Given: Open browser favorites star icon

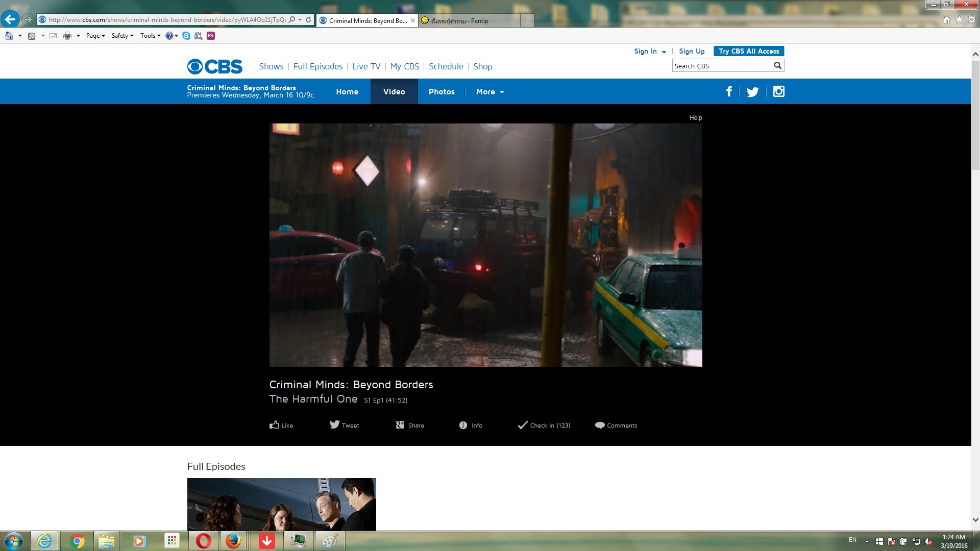Looking at the screenshot, I should point(959,20).
